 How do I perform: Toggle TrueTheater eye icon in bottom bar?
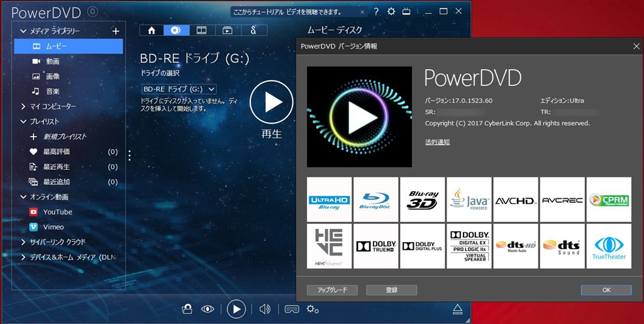point(208,309)
